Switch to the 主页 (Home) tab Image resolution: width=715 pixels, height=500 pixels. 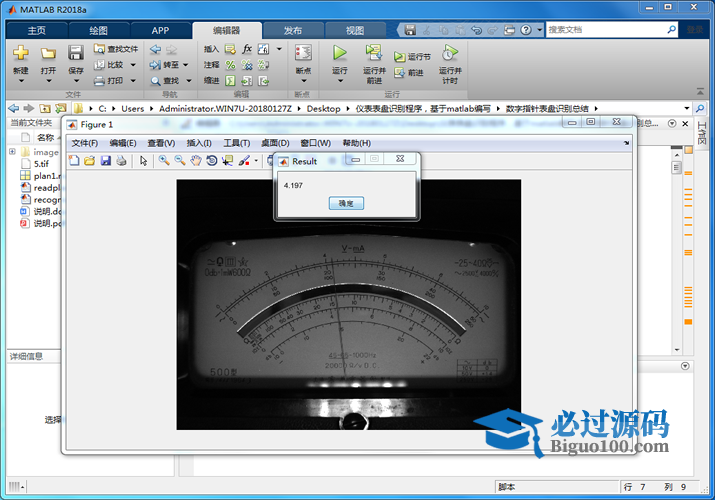(x=37, y=31)
